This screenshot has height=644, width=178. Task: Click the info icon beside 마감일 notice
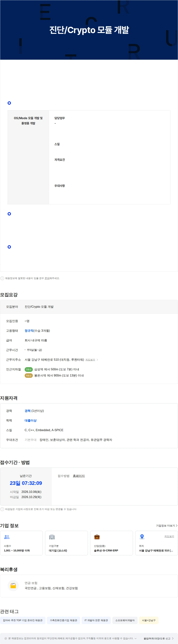(2, 509)
